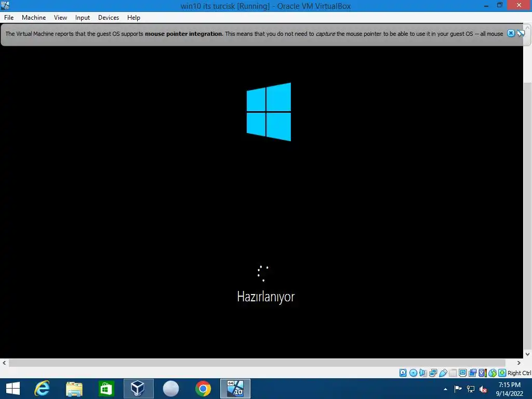Screen dimensions: 532x399
Task: Switch to VirtualBox Manager in taskbar
Action: (138, 389)
